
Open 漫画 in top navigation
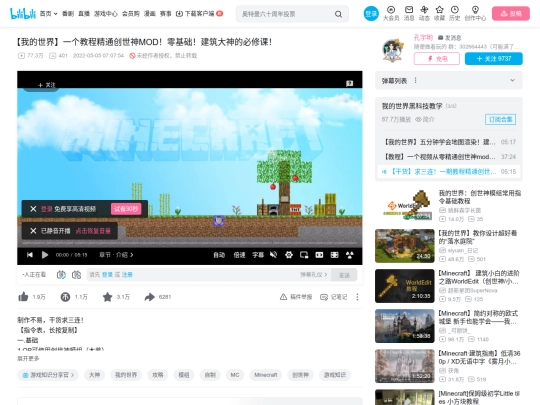point(149,14)
